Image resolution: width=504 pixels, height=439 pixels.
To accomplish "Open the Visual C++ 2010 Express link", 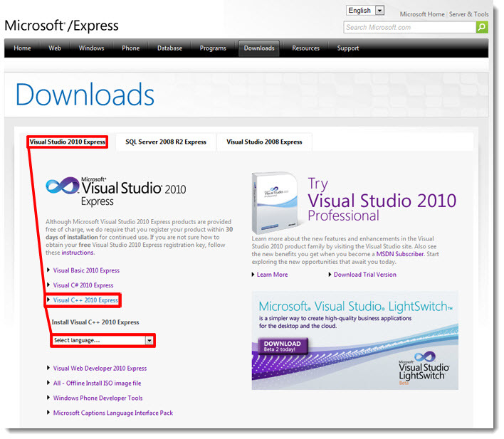I will [85, 300].
